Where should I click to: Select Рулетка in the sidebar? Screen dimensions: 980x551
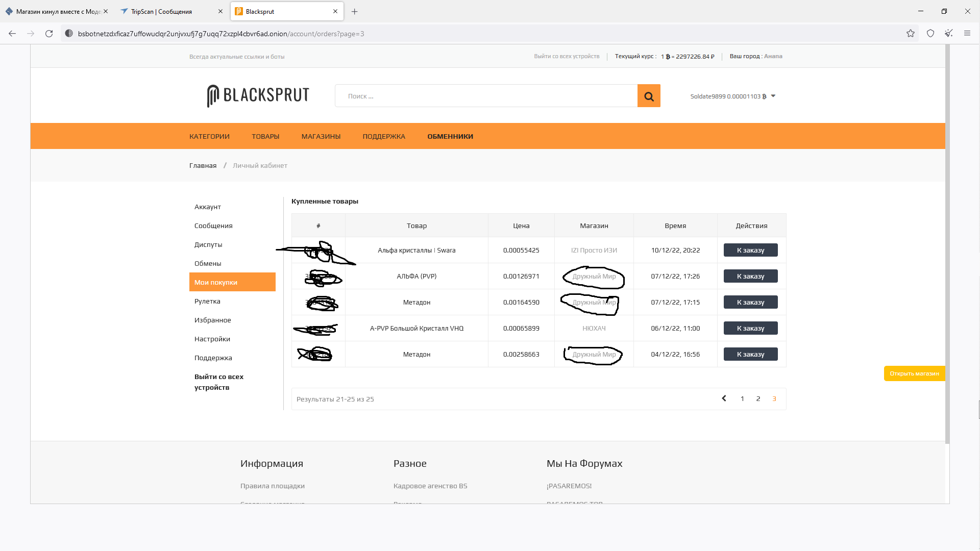[232, 301]
